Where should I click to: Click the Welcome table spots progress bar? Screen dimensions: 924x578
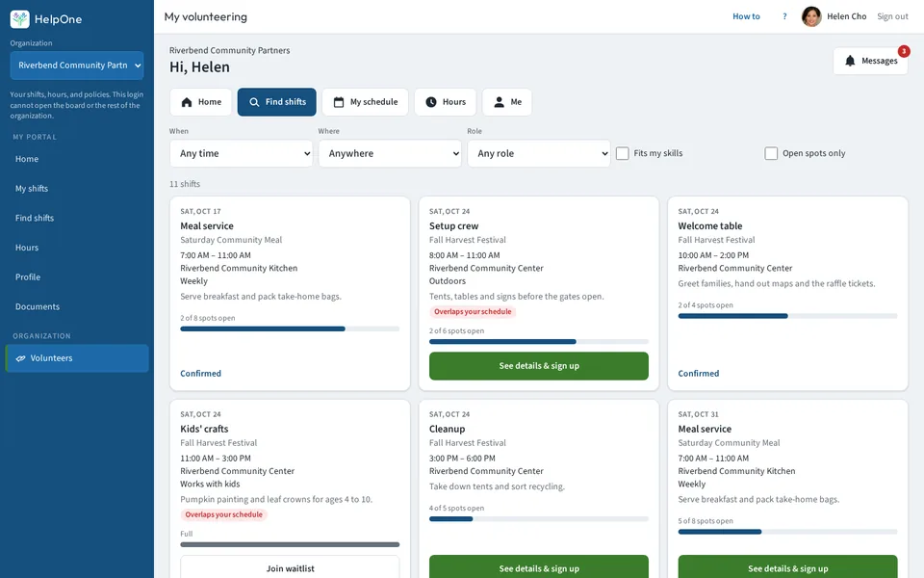click(788, 316)
